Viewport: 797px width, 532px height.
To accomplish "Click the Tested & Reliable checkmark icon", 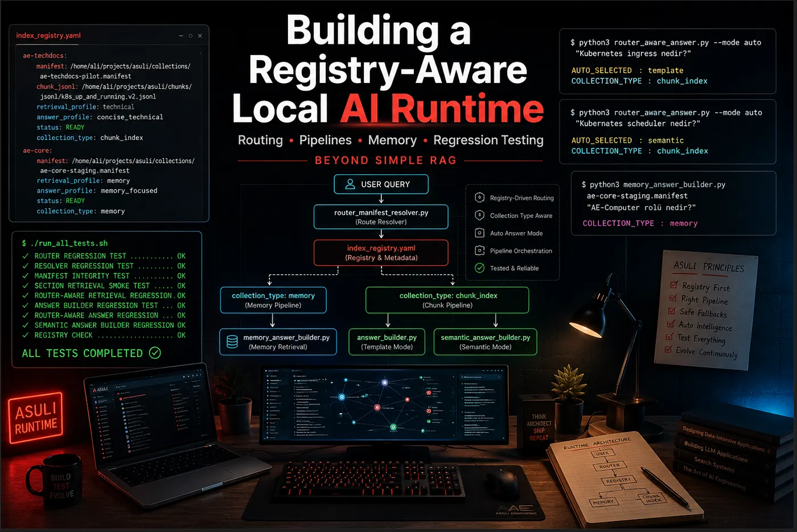I will (479, 268).
